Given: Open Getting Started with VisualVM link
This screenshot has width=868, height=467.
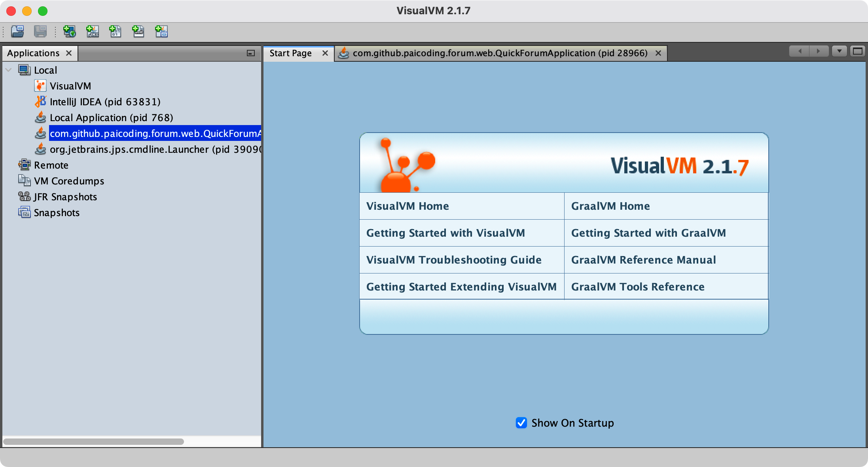Looking at the screenshot, I should click(445, 233).
